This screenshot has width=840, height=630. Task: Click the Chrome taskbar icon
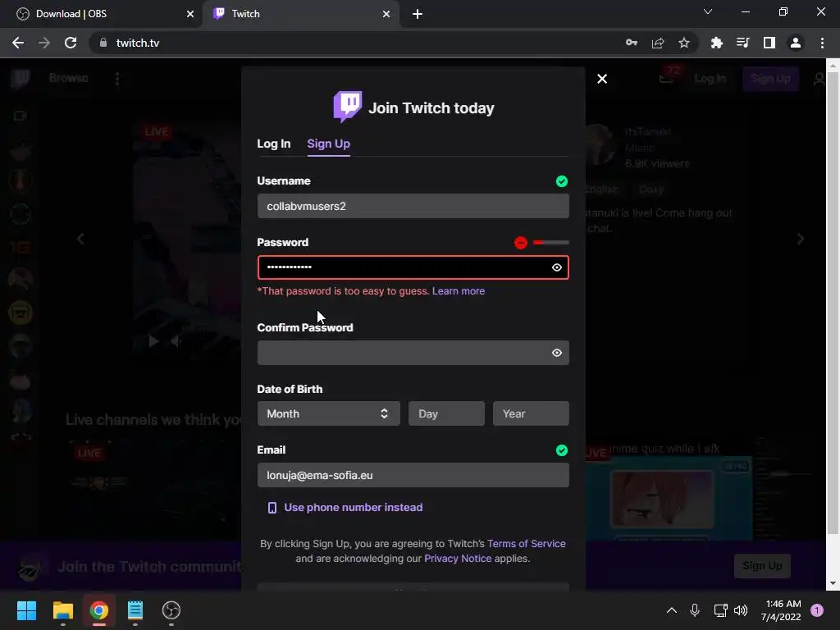[x=98, y=610]
